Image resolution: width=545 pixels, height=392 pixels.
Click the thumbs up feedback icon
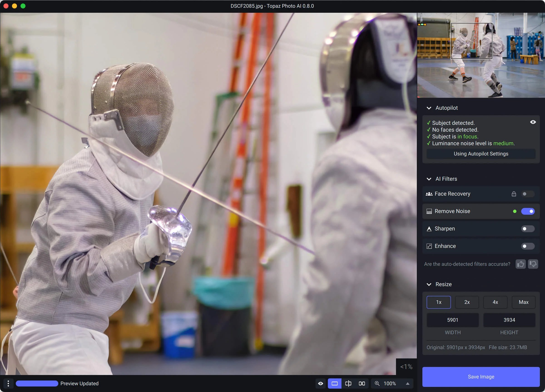point(520,264)
